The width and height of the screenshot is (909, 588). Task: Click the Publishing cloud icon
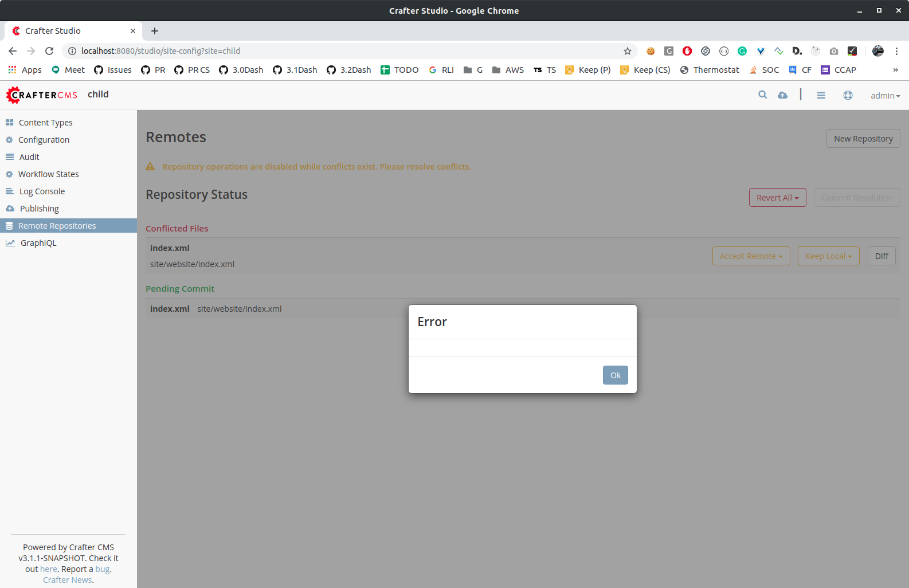pyautogui.click(x=10, y=209)
